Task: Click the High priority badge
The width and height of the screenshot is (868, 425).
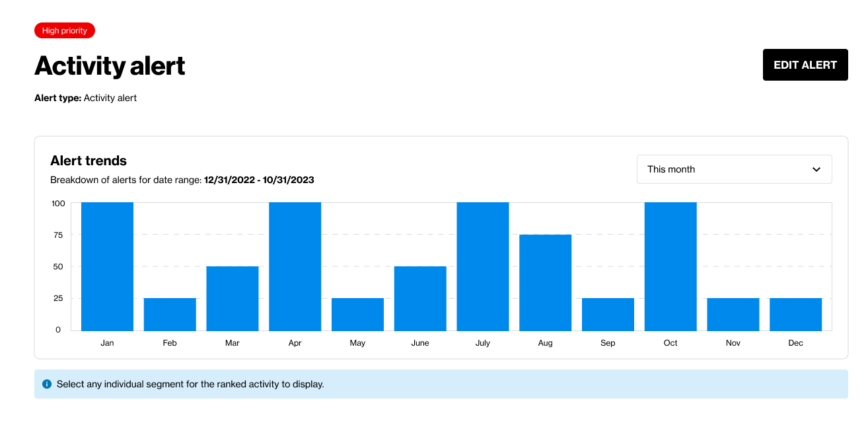Action: [x=64, y=30]
